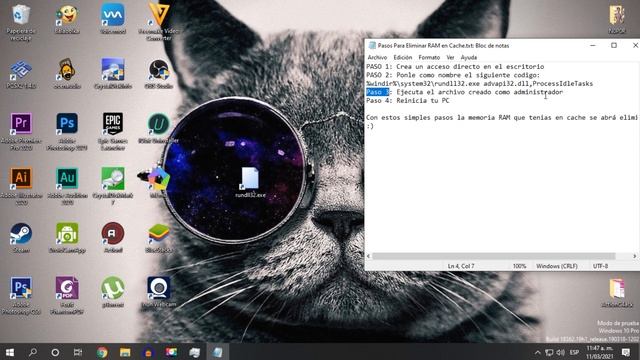Launch Steam from the desktop
Viewport: 640px width, 360px height.
(x=21, y=238)
